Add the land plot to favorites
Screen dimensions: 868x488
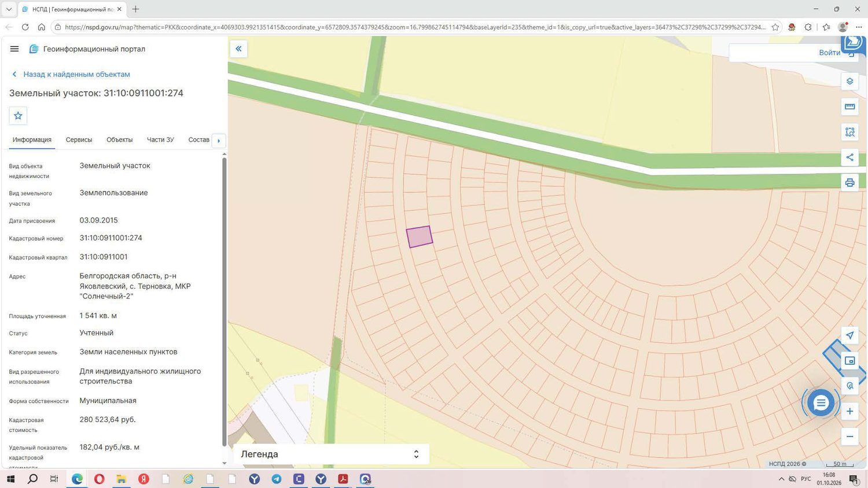pos(18,116)
